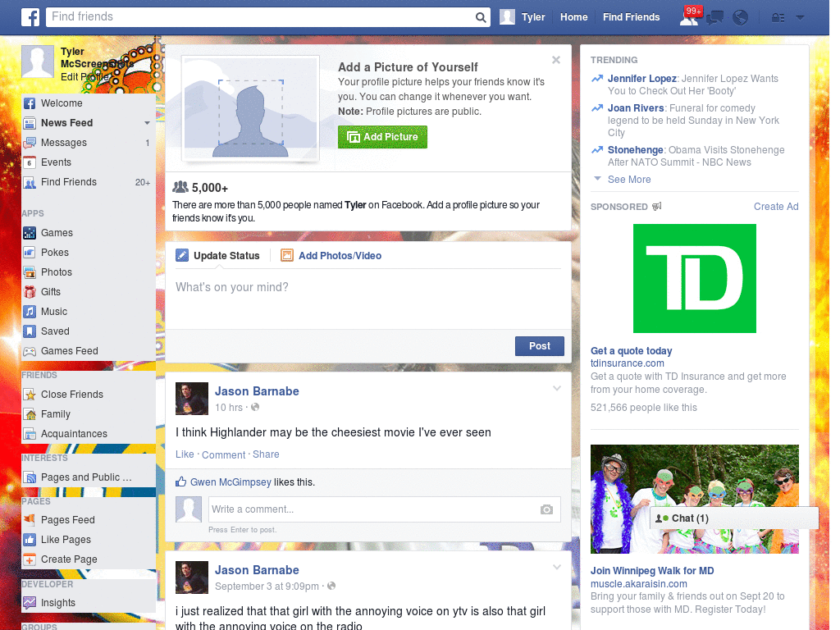Expand the account settings caret top right
840x630 pixels.
point(800,17)
